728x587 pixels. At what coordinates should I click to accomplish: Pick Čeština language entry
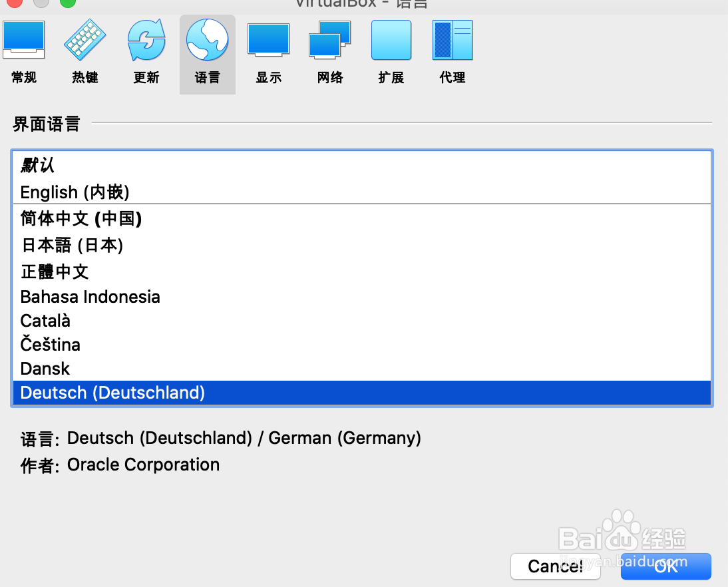(x=362, y=345)
